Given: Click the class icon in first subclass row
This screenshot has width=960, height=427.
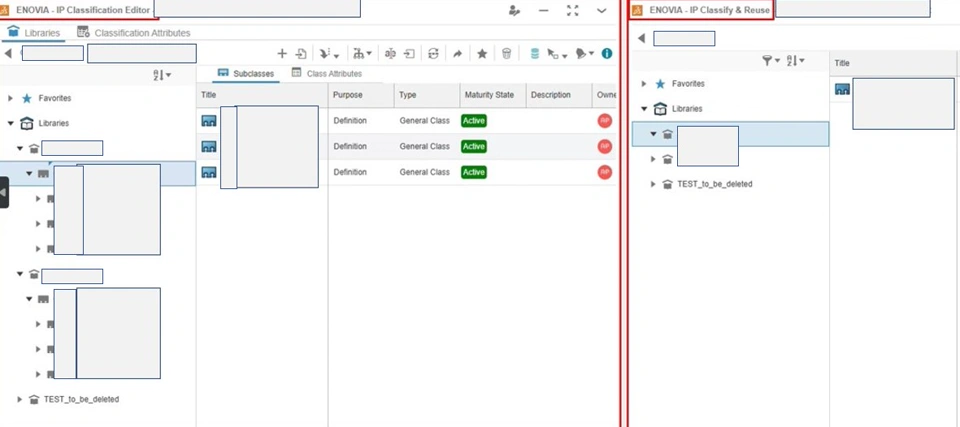Looking at the screenshot, I should (x=209, y=121).
